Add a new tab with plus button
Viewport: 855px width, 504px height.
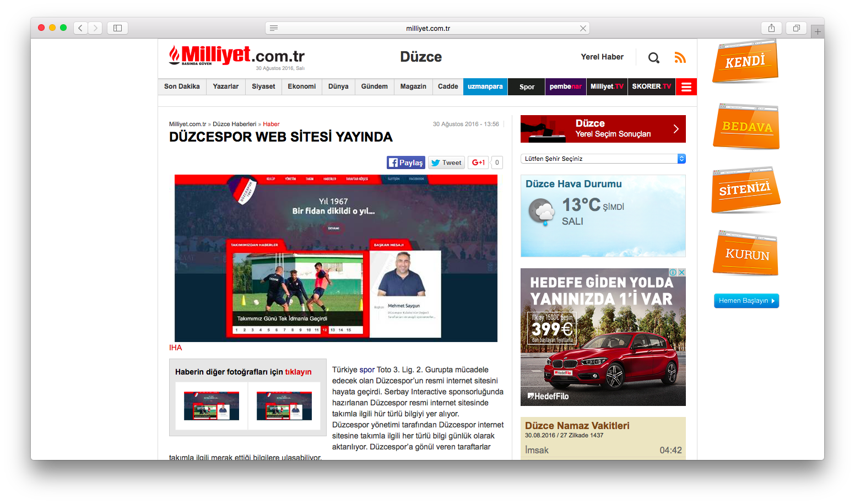point(818,32)
